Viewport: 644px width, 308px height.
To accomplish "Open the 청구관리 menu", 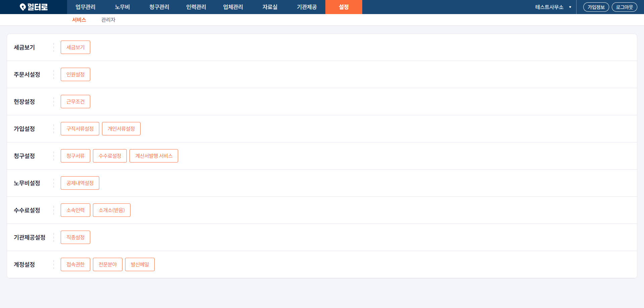I will coord(159,7).
